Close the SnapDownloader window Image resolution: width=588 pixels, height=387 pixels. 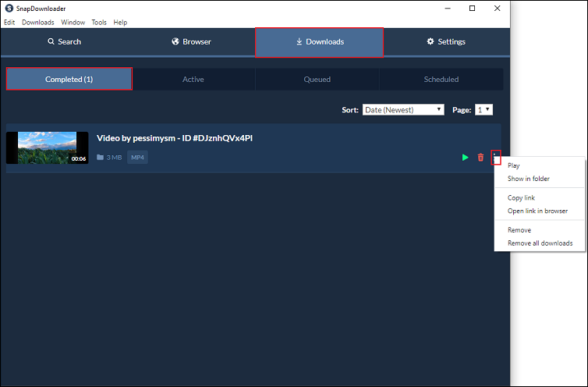pos(497,9)
